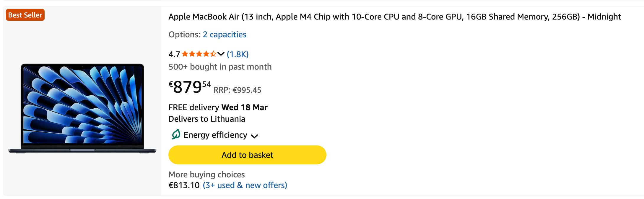Click the €879.54 price
Screen dimensions: 644x199
(x=189, y=87)
